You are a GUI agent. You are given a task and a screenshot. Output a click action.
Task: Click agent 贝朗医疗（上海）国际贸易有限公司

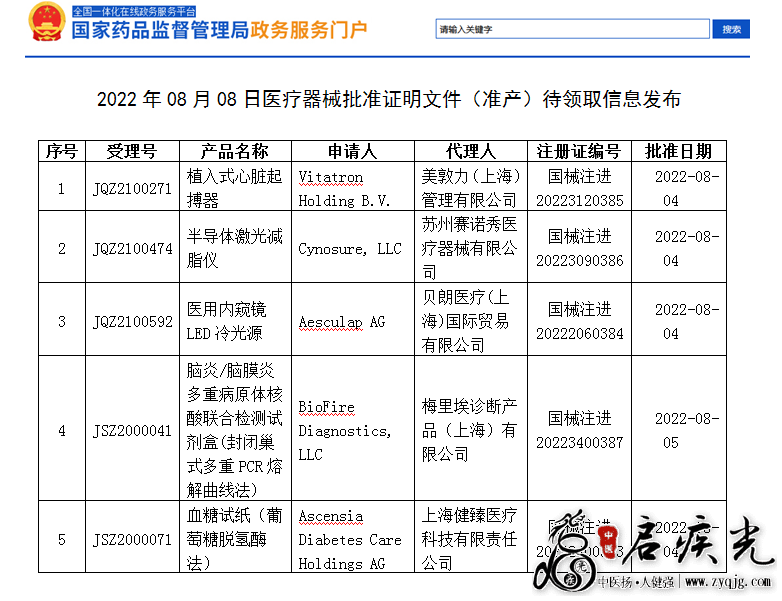(465, 321)
